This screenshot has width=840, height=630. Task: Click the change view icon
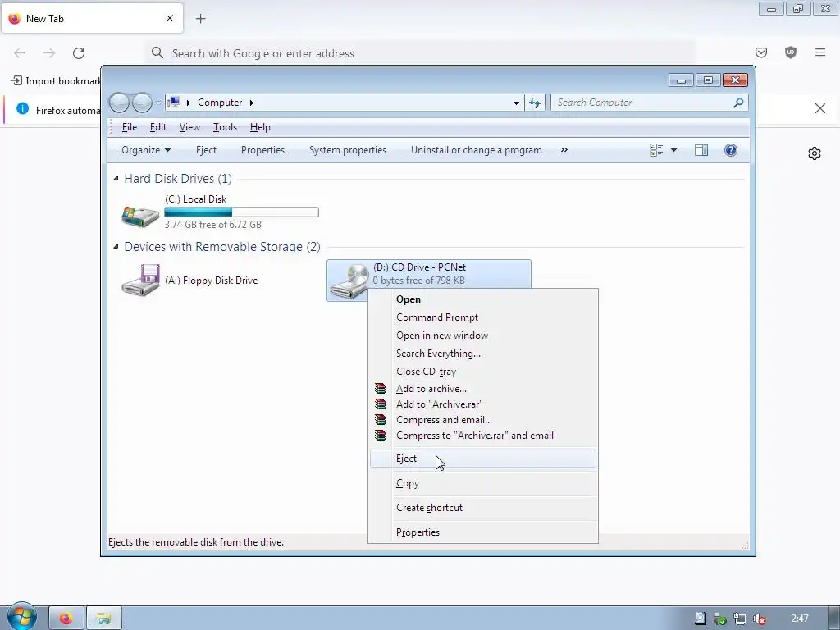[x=656, y=151]
